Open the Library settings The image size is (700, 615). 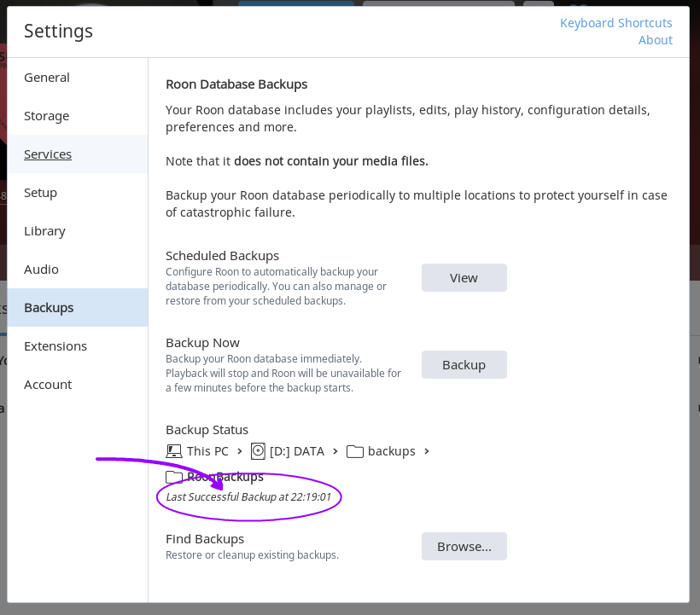tap(44, 231)
